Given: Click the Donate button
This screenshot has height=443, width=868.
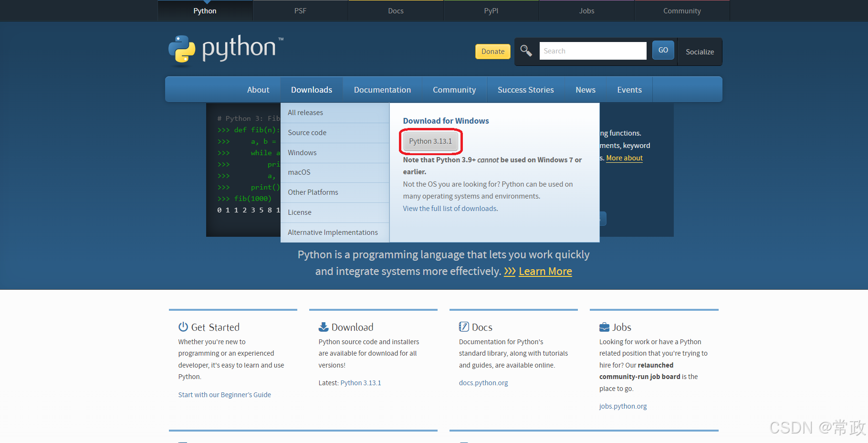Looking at the screenshot, I should pyautogui.click(x=493, y=52).
